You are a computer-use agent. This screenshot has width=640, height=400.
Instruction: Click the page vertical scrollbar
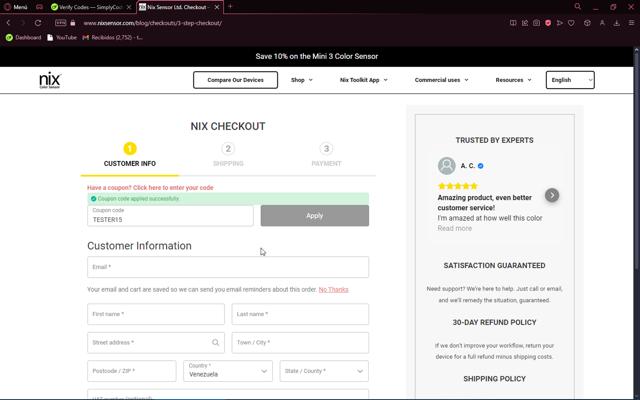point(636,163)
